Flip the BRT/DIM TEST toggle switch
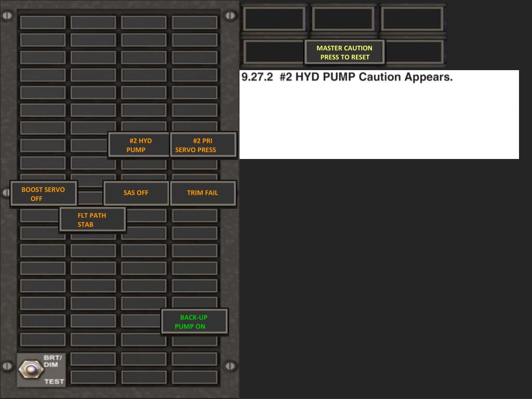The width and height of the screenshot is (532, 399). pos(31,369)
